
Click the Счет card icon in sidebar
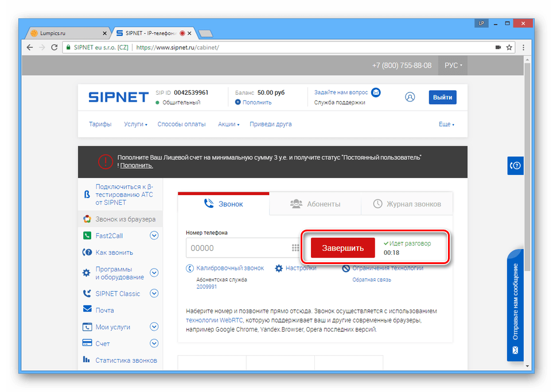(87, 343)
